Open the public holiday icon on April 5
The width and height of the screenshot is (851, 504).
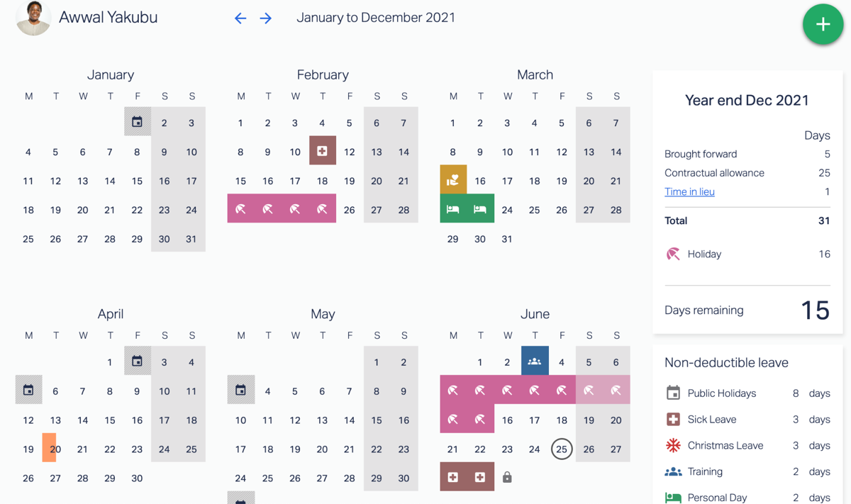(x=28, y=390)
